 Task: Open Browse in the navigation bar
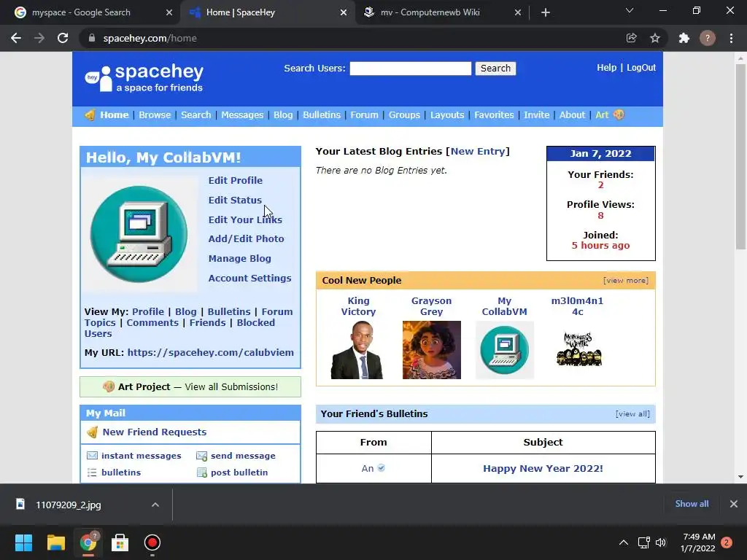click(x=155, y=114)
